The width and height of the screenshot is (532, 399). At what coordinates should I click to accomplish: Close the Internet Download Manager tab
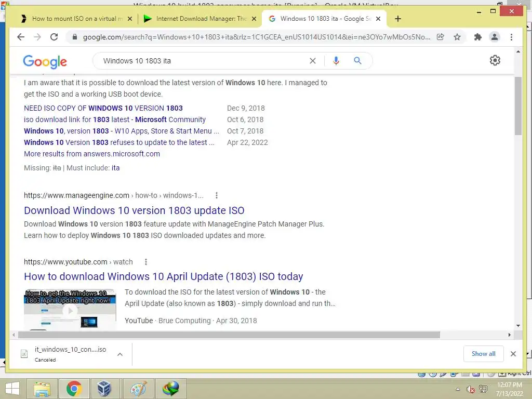click(x=254, y=19)
